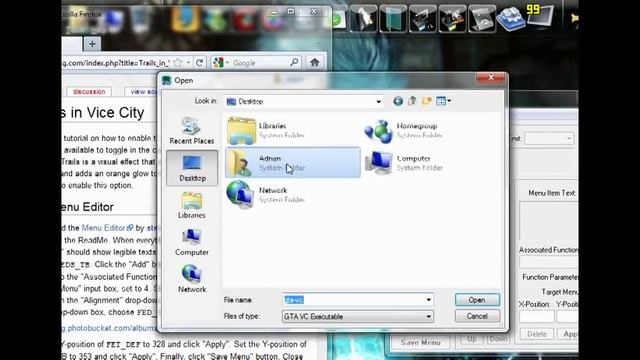The height and width of the screenshot is (360, 640).
Task: Click the Cancel button
Action: point(477,316)
